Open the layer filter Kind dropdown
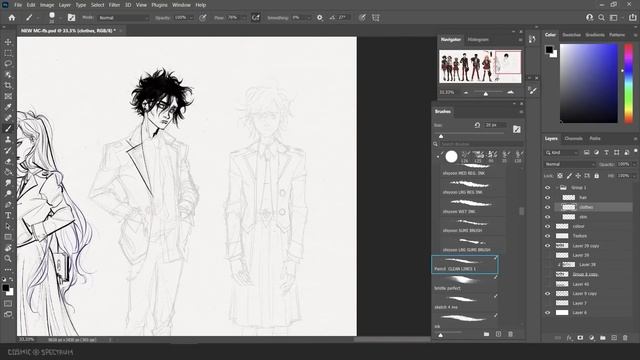This screenshot has width=640, height=360. (562, 153)
